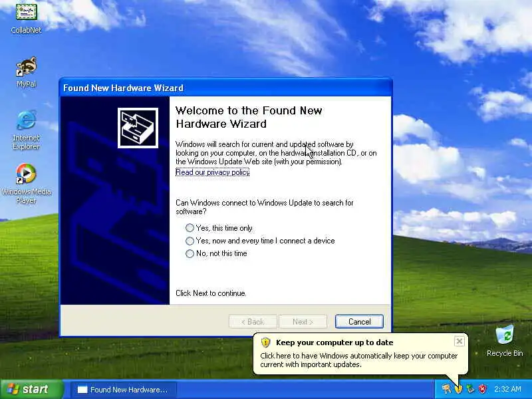Viewport: 532px width, 399px height.
Task: Activate Found New Hardware taskbar button
Action: pyautogui.click(x=124, y=390)
